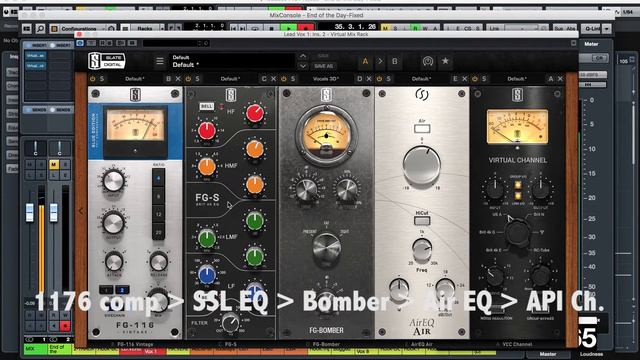This screenshot has height=360, width=640.
Task: Open FG-116 module Default preset selector
Action: tap(135, 79)
